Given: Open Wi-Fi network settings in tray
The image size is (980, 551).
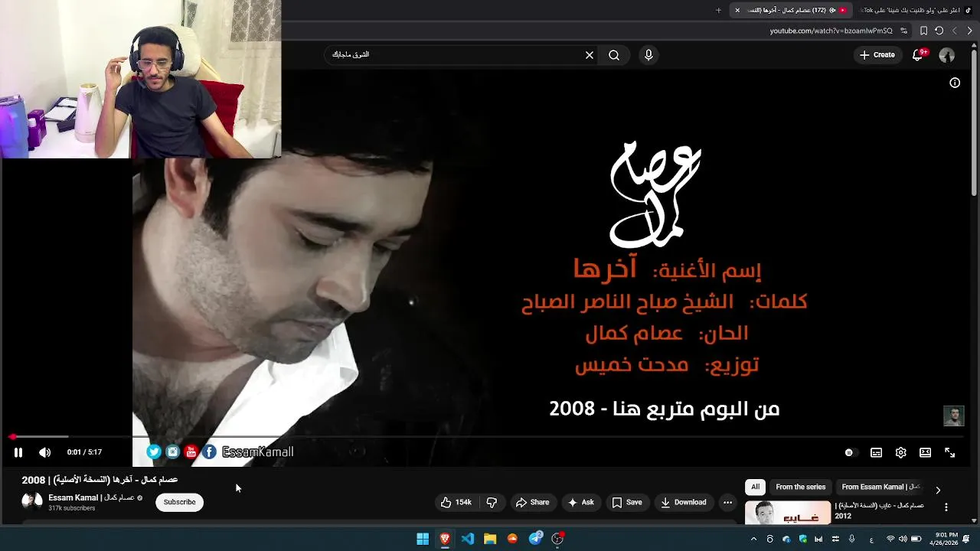Looking at the screenshot, I should point(890,539).
